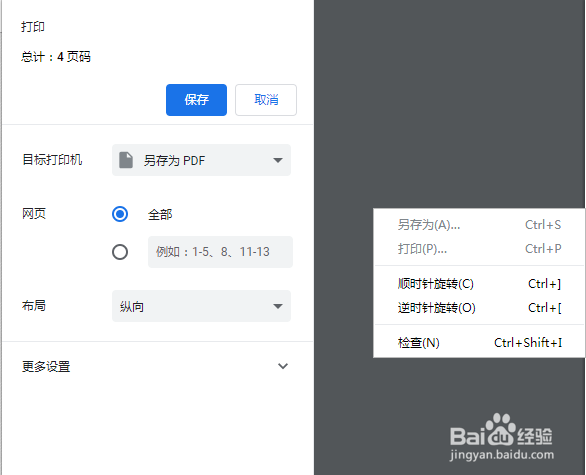Click the 布局 label
Screen dimensions: 586x475
34,306
